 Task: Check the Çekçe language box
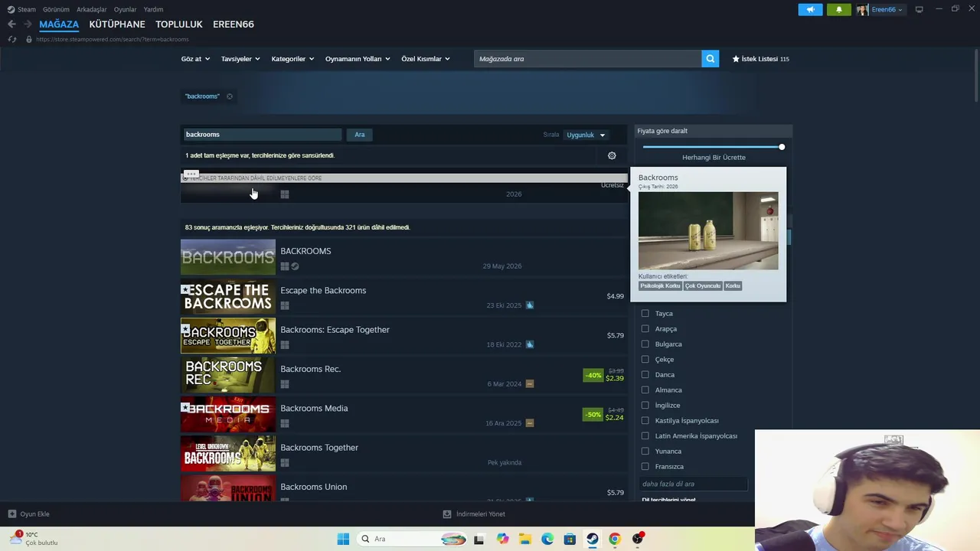click(645, 360)
